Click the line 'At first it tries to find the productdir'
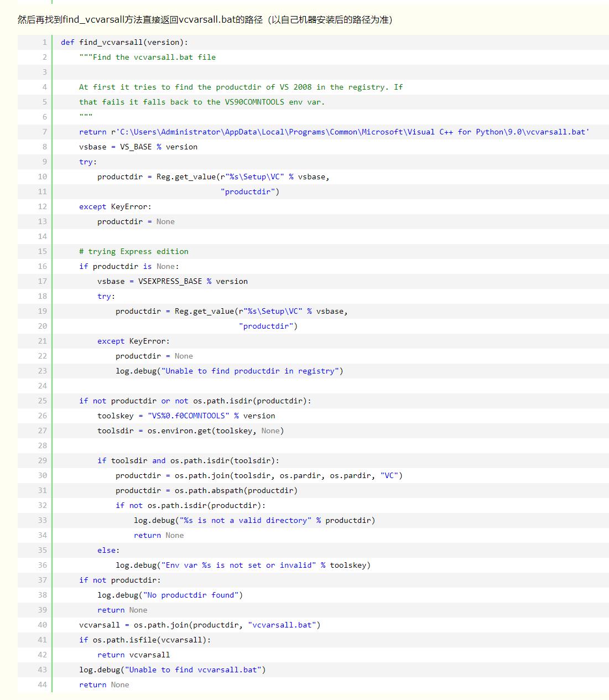Screen dimensions: 609x700 tap(241, 87)
